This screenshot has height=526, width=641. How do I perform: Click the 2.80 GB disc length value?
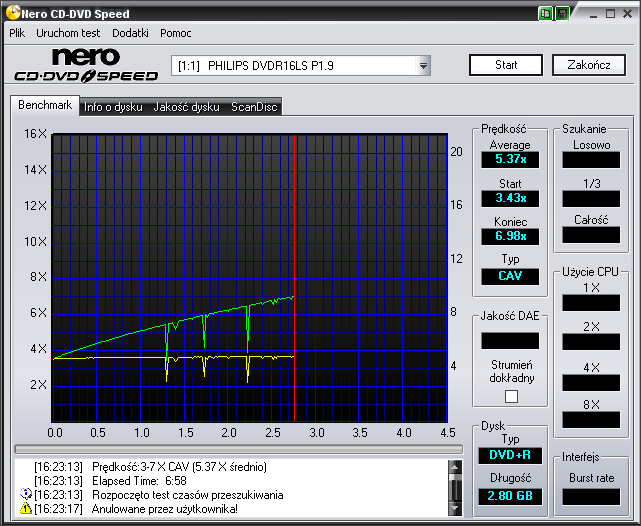[510, 497]
